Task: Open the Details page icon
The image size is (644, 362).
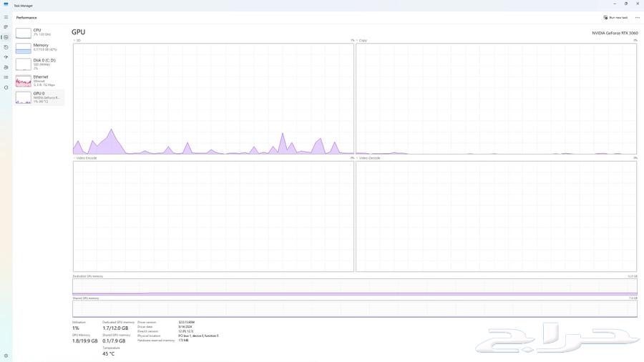Action: point(6,77)
